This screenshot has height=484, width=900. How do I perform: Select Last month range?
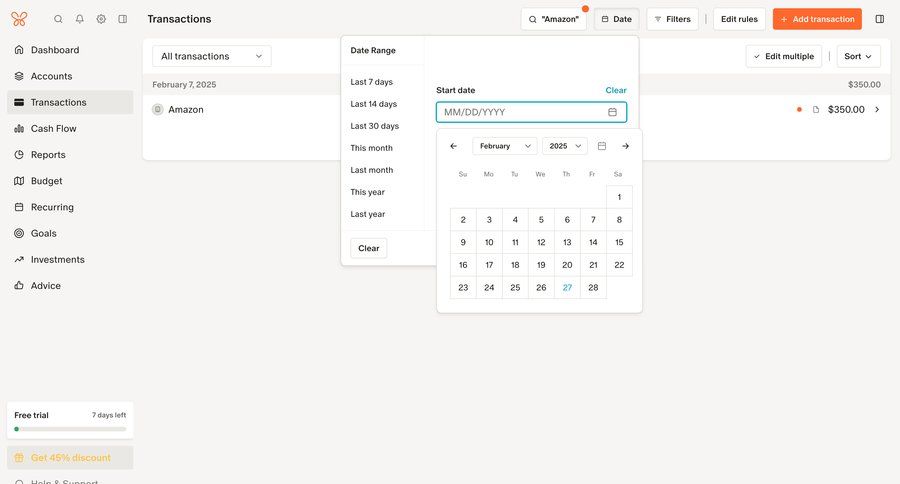371,170
